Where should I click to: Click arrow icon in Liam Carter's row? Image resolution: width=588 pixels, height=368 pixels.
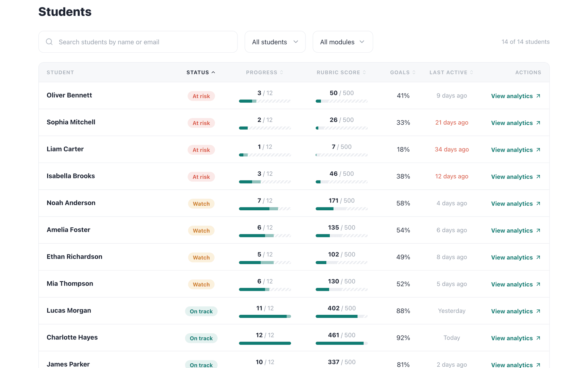[x=538, y=149]
